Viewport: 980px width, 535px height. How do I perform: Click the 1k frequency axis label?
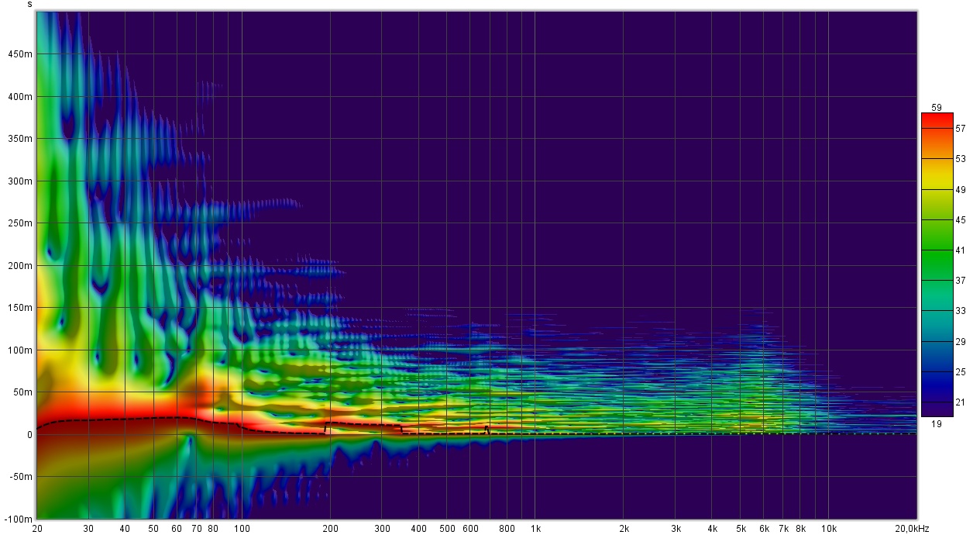(535, 529)
